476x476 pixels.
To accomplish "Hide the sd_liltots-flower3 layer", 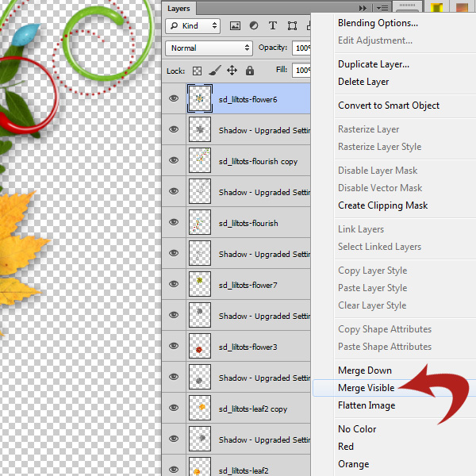I will (x=174, y=346).
